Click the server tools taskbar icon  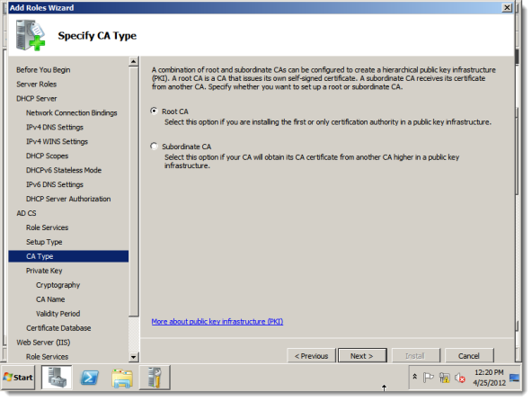(x=155, y=378)
